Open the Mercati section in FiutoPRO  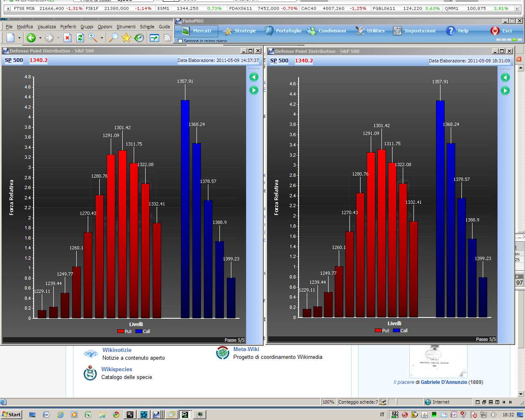tap(196, 31)
